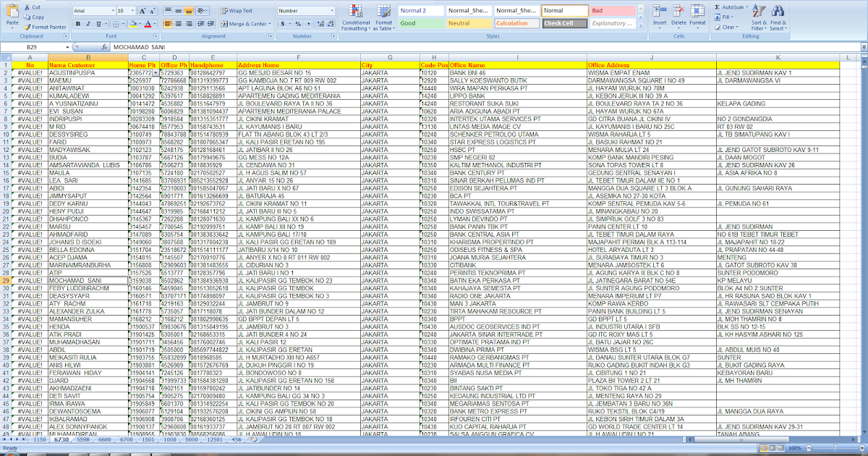Open the Clear dropdown

click(726, 27)
